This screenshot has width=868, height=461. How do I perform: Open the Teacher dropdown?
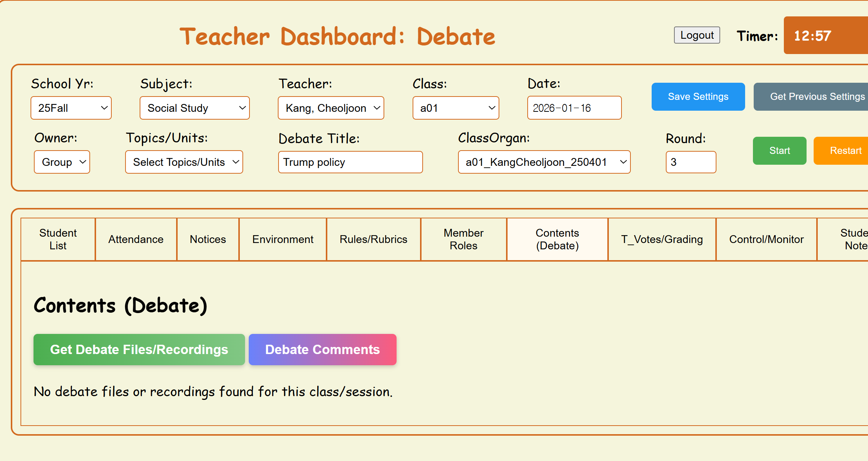[x=331, y=108]
